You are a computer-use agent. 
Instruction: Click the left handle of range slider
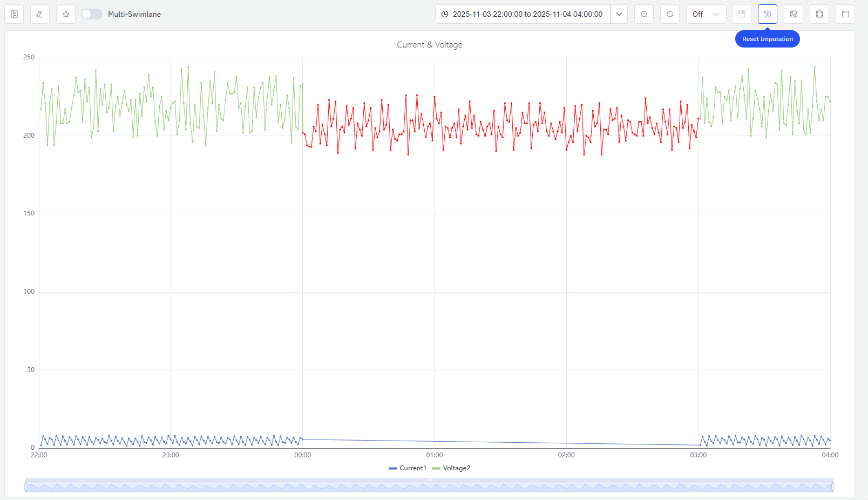pyautogui.click(x=26, y=487)
